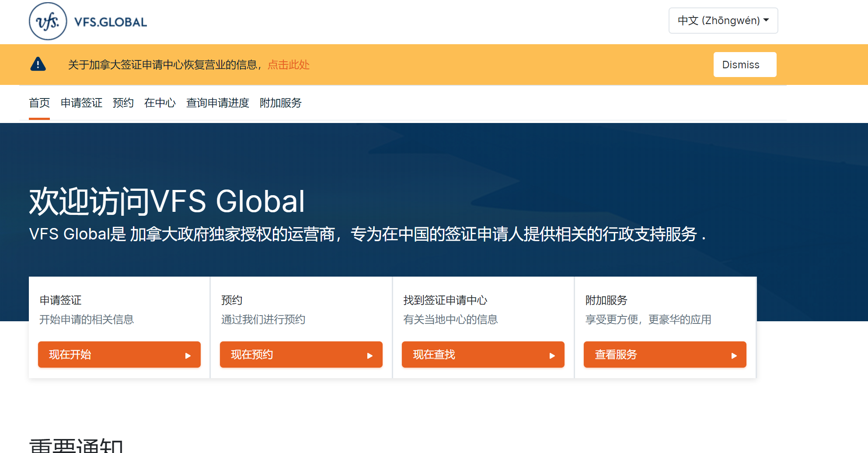Select 在中心 in the navigation bar
Image resolution: width=868 pixels, height=453 pixels.
coord(160,103)
